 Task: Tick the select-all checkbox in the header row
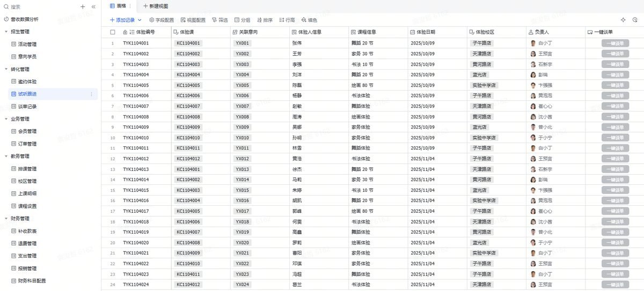113,32
